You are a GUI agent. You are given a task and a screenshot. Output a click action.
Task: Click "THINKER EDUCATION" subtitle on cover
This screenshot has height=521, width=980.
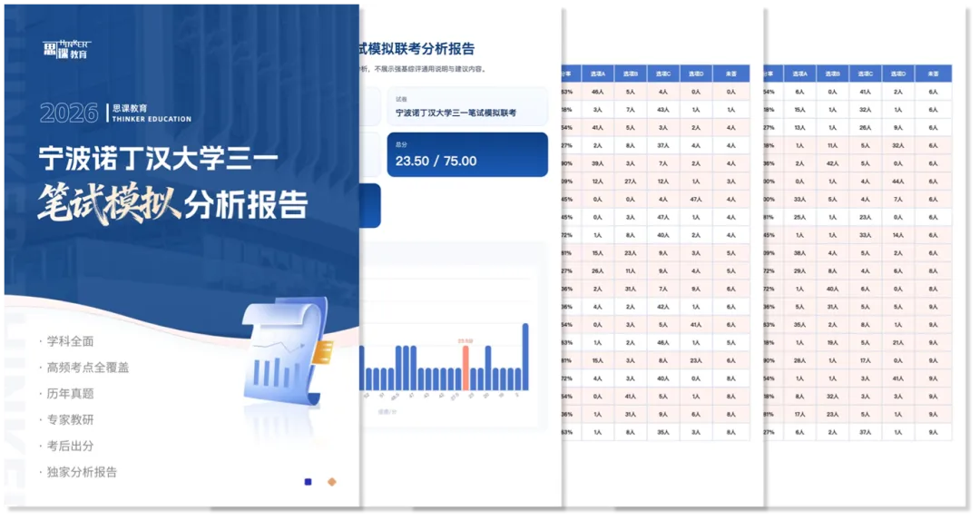[152, 119]
